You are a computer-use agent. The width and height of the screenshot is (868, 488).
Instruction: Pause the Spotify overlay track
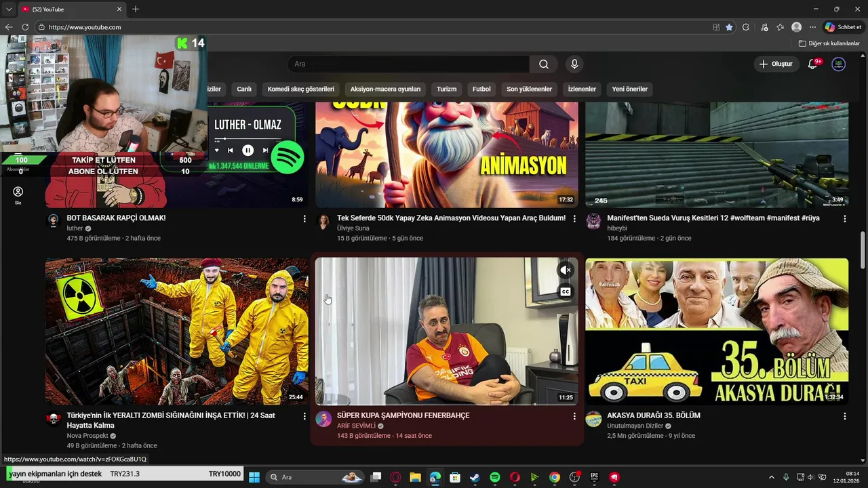pyautogui.click(x=248, y=150)
